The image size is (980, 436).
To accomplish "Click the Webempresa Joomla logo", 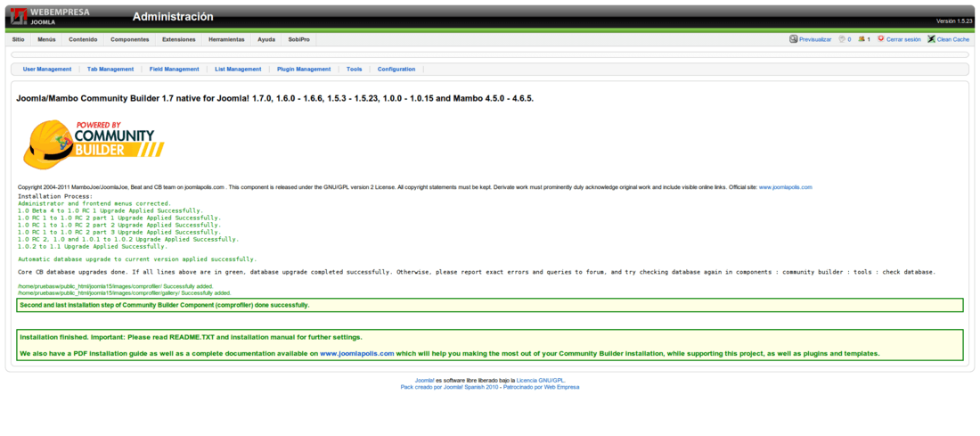I will [49, 16].
